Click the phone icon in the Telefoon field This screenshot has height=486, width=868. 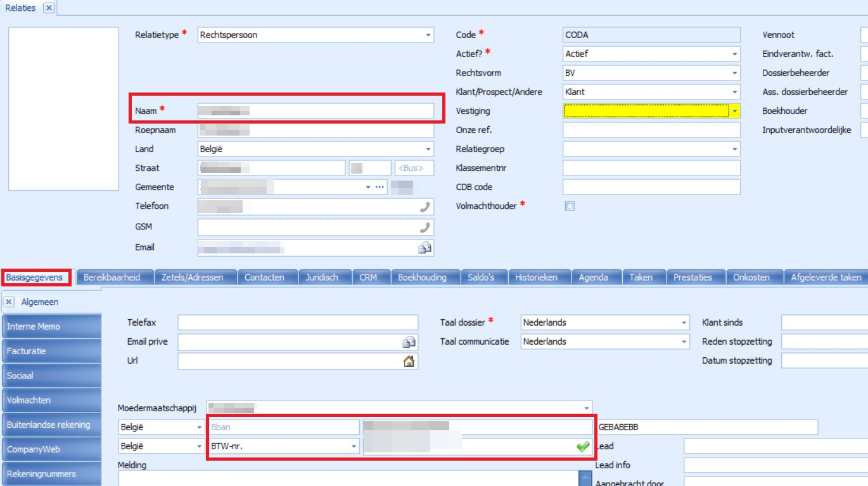[425, 207]
